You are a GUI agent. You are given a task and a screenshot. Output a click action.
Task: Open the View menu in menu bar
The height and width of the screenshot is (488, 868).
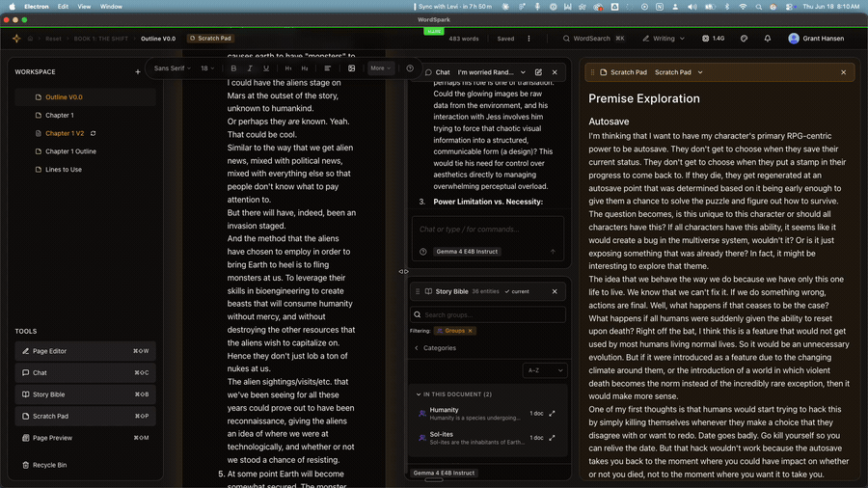84,7
